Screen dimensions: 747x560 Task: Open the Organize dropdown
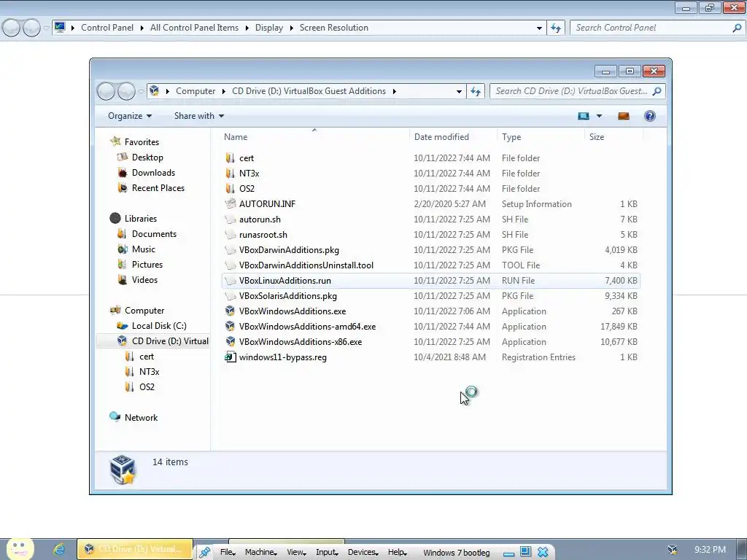pyautogui.click(x=130, y=116)
